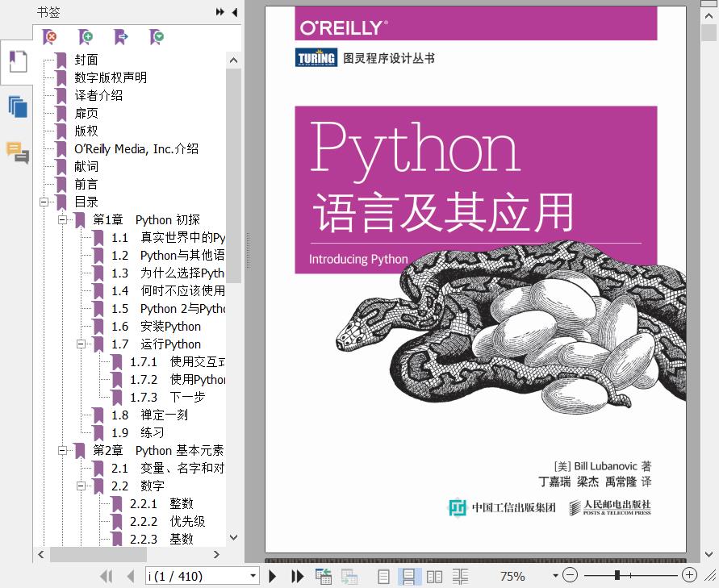Go to next page arrow

(x=273, y=576)
